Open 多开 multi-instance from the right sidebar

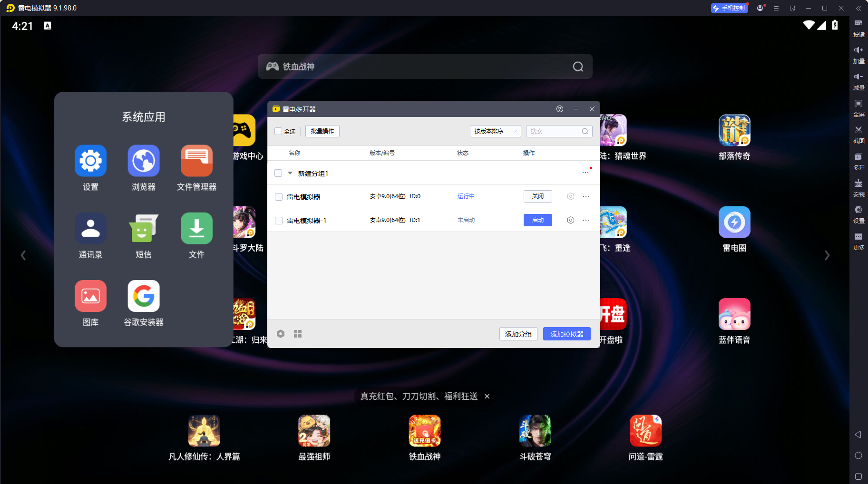[858, 162]
